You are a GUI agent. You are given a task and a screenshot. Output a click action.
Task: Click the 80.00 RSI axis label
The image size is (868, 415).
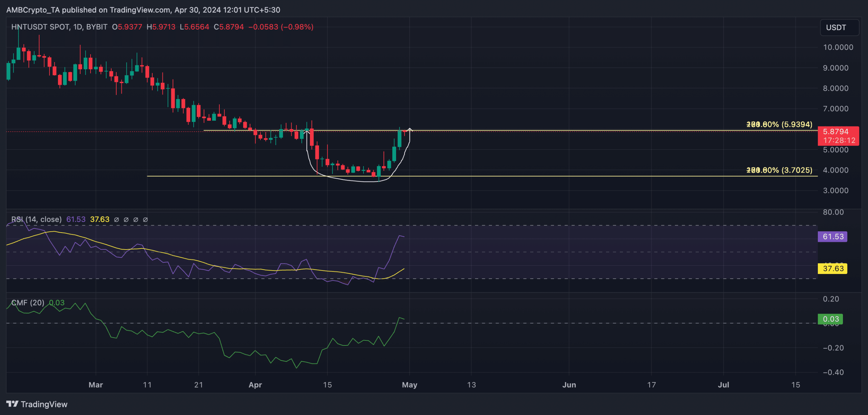pos(833,212)
